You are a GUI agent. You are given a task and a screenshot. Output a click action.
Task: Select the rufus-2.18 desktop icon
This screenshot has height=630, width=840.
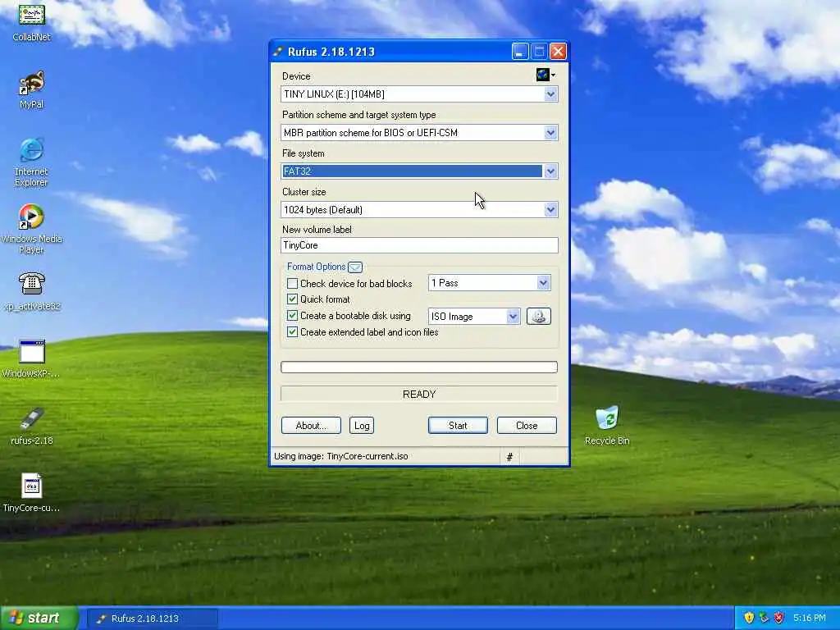pos(32,427)
